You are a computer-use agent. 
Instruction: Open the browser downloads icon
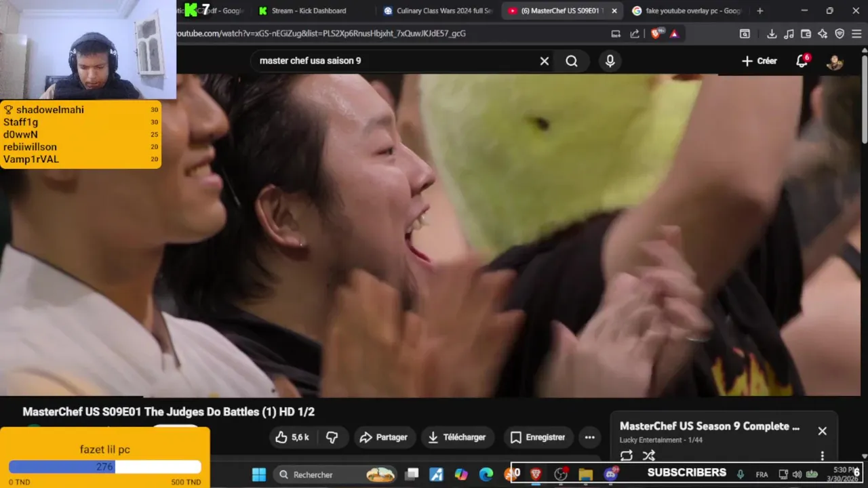[772, 34]
